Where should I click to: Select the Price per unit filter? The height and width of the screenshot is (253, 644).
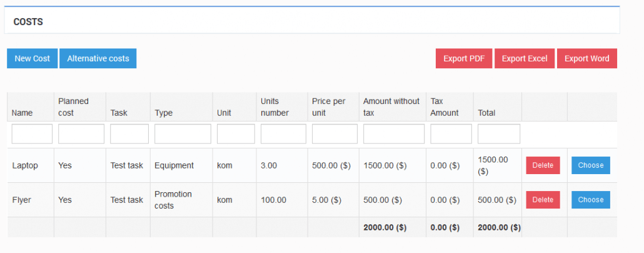pyautogui.click(x=335, y=134)
